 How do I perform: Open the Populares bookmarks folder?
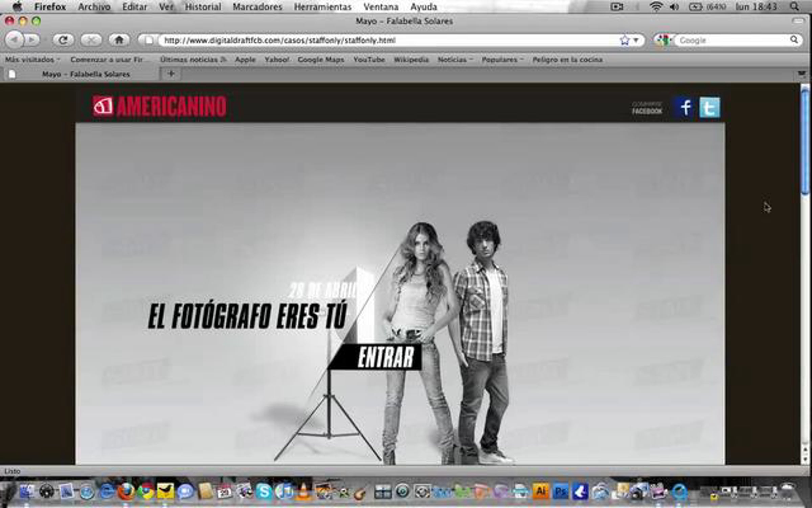point(502,60)
